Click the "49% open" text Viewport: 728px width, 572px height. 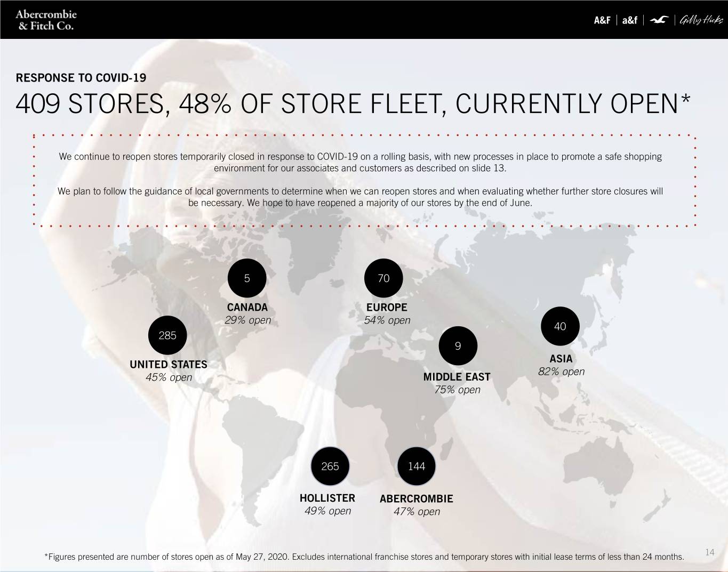[327, 511]
